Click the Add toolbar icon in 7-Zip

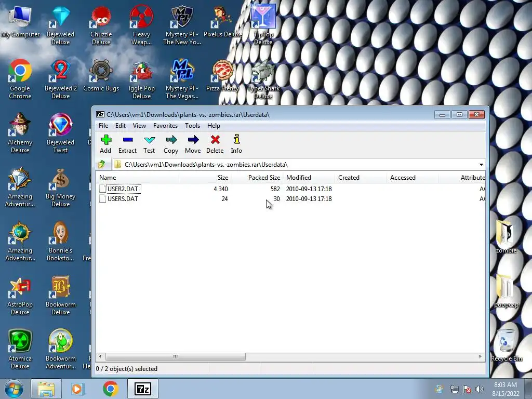pos(105,144)
